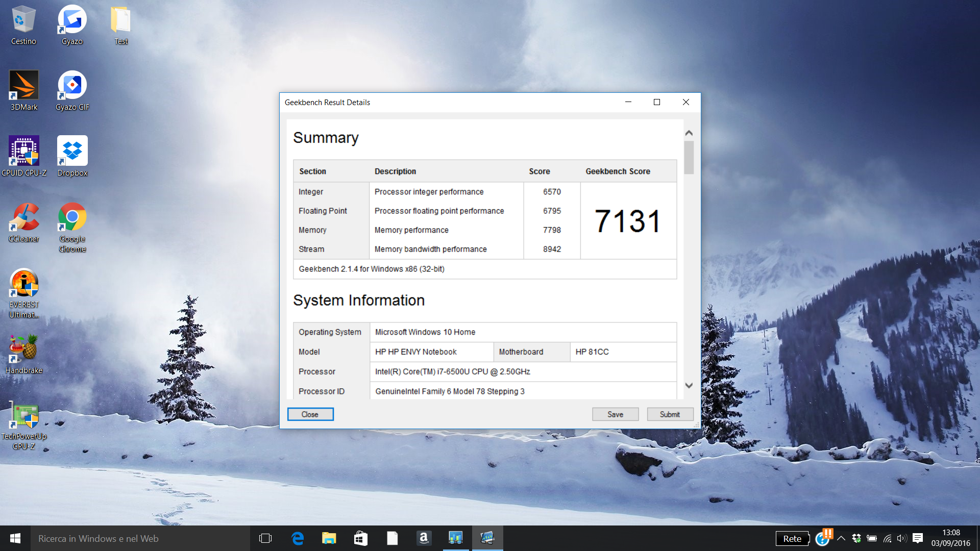The height and width of the screenshot is (551, 980).
Task: Open the battery status tray icon
Action: point(872,538)
